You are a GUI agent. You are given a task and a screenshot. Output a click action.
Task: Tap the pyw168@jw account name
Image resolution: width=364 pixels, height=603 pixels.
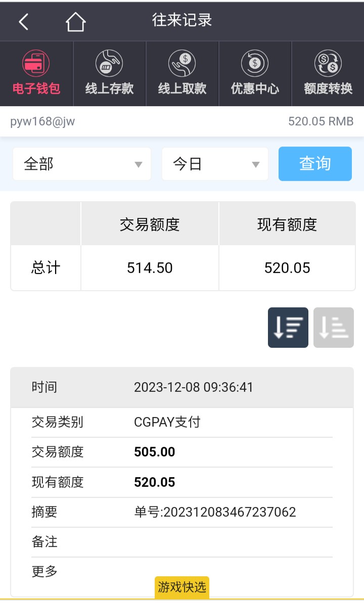[42, 121]
